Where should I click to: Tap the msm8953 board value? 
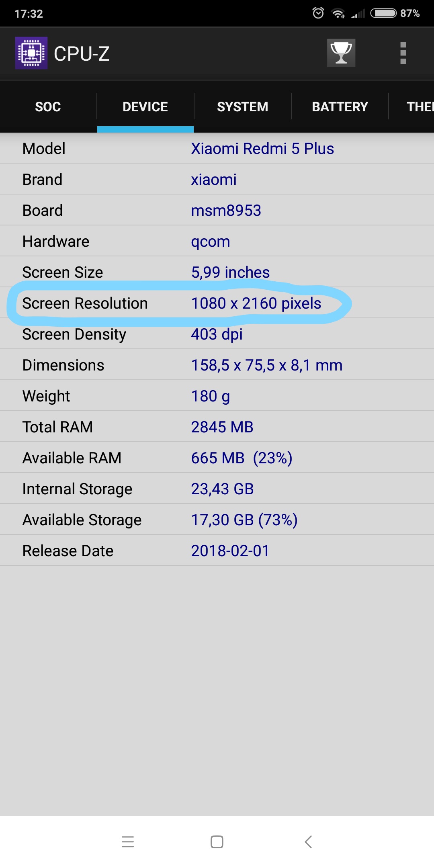(x=226, y=211)
